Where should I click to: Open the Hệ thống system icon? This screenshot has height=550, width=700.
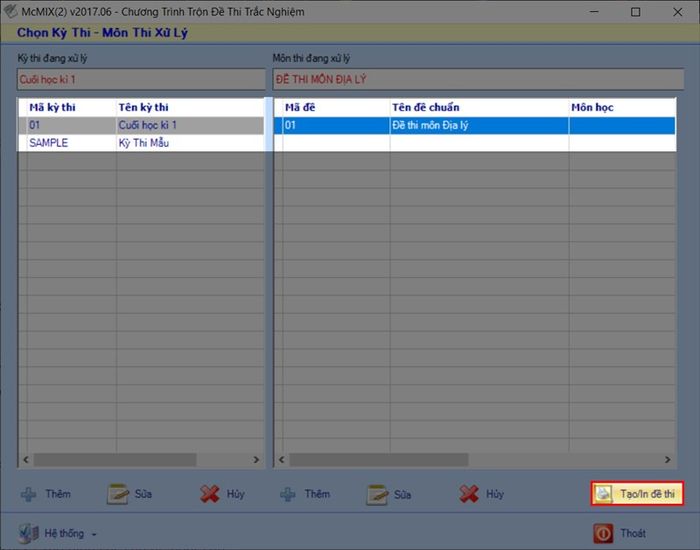coord(29,533)
